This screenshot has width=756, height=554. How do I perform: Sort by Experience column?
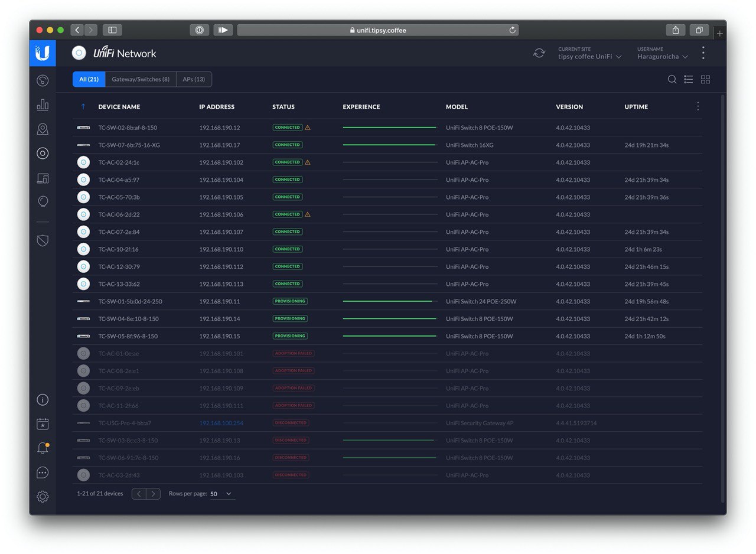[361, 107]
